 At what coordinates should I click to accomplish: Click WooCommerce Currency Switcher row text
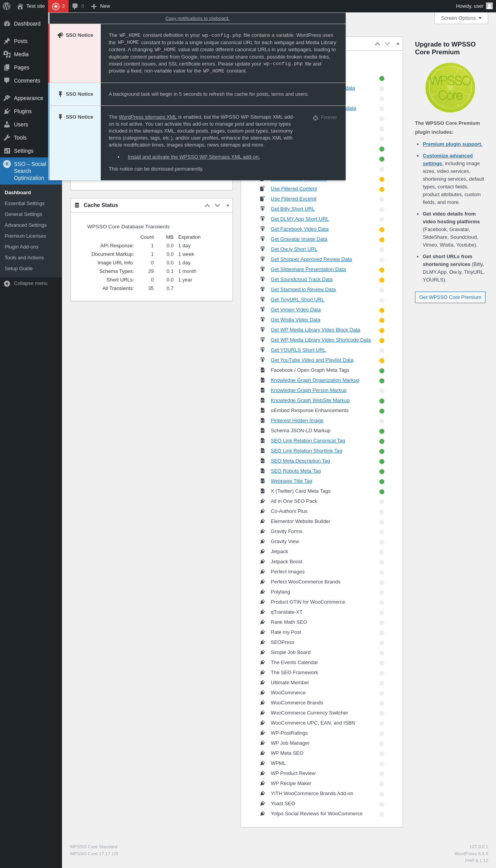click(309, 713)
